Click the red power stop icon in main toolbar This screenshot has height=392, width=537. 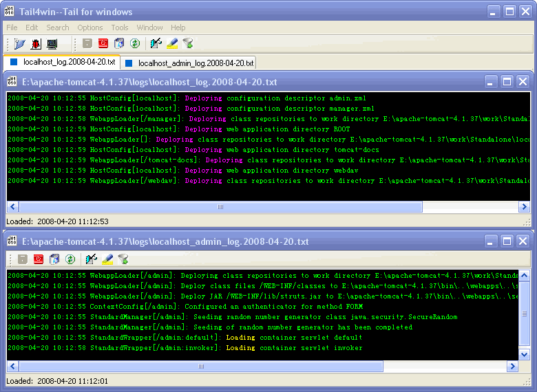pyautogui.click(x=103, y=43)
